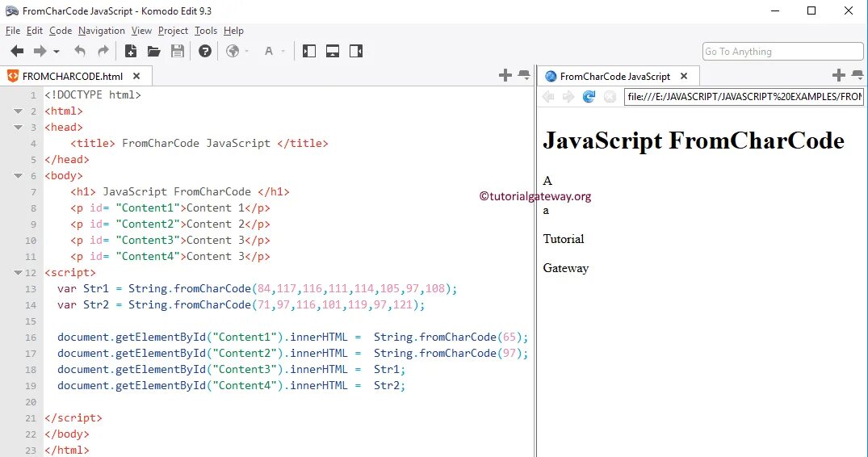Go back in the browser preview
The height and width of the screenshot is (457, 868).
click(x=548, y=97)
